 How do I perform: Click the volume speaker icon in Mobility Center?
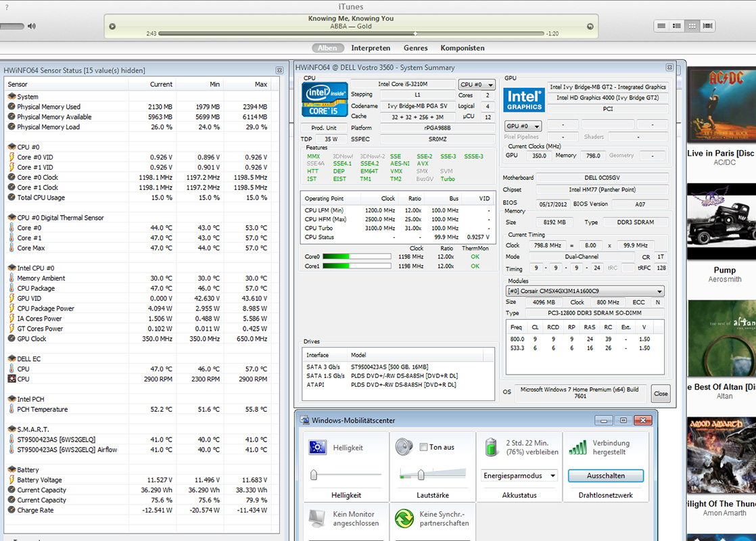coord(404,447)
